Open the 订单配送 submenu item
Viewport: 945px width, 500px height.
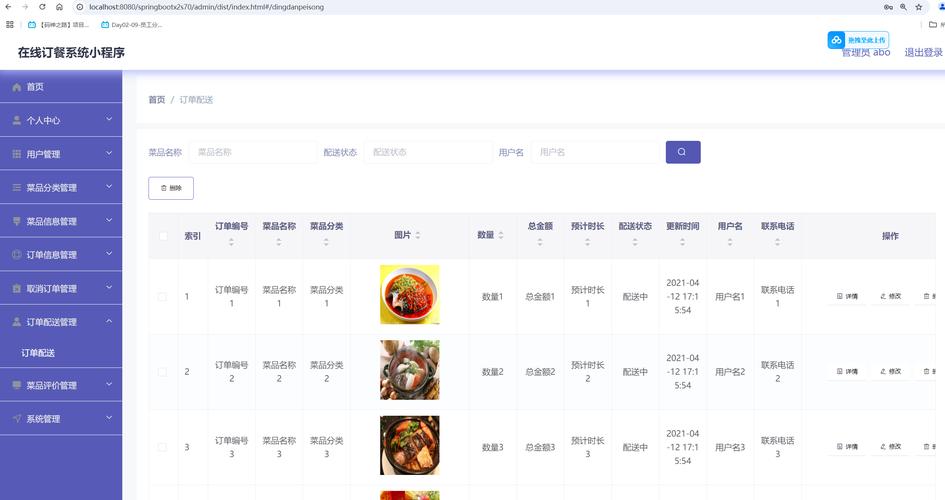(38, 353)
